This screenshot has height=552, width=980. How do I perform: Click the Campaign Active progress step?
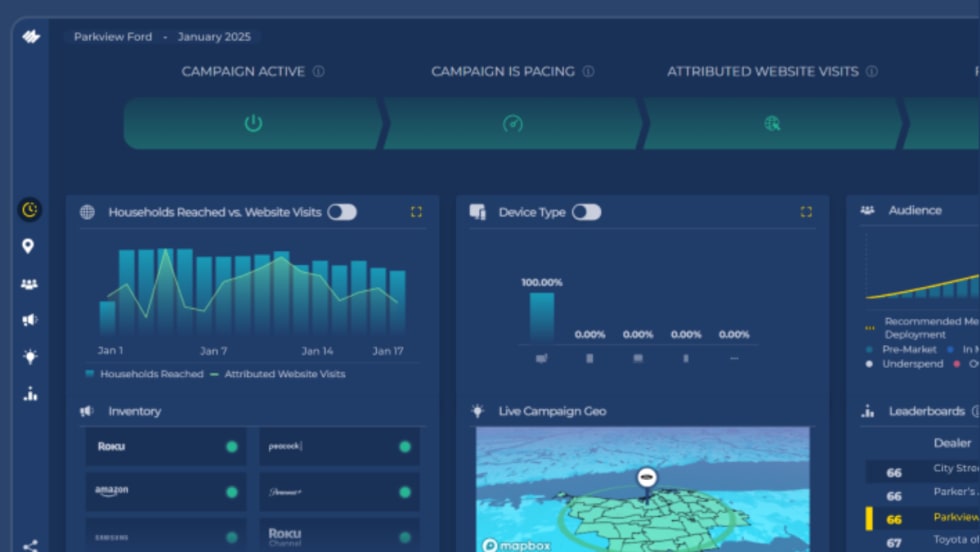253,123
